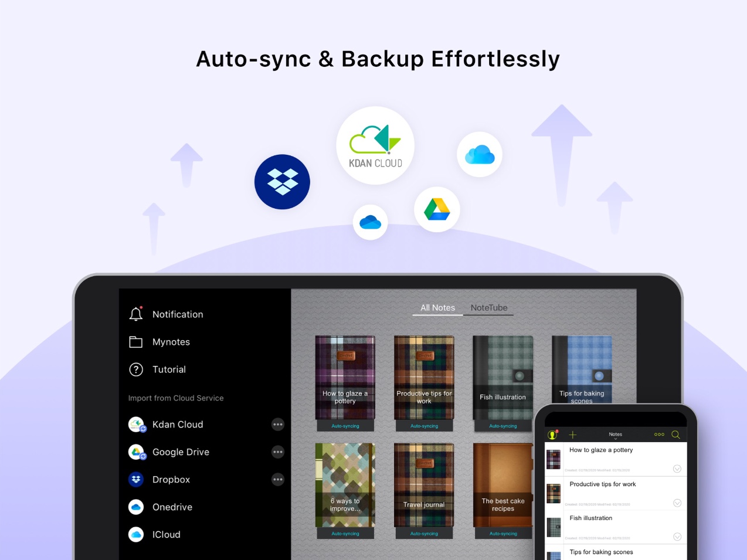Select the ICloud icon in sidebar
The image size is (747, 560).
coord(136,535)
